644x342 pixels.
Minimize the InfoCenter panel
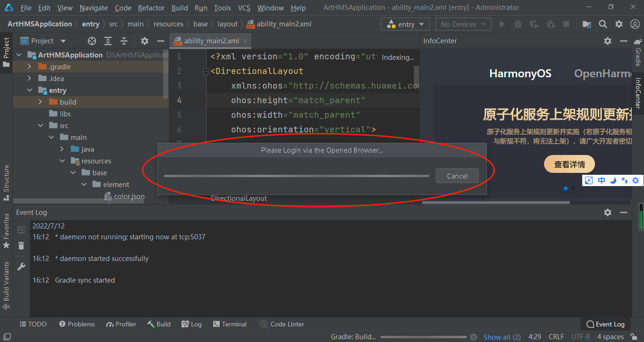tap(624, 41)
